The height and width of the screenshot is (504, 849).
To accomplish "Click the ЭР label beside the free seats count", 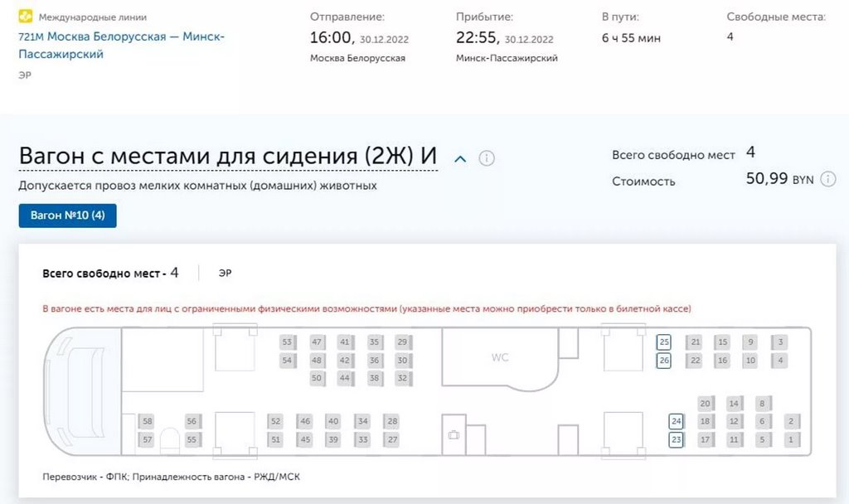I will [x=224, y=272].
